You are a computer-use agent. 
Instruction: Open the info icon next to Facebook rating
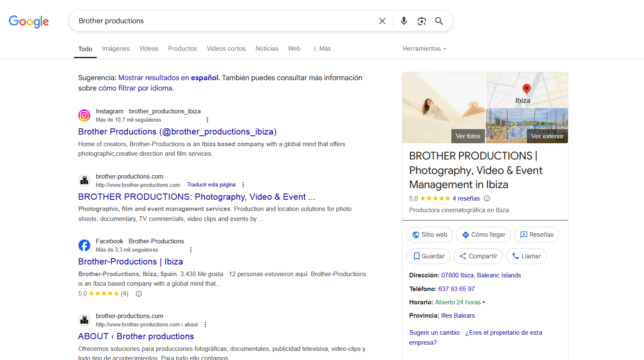139,294
